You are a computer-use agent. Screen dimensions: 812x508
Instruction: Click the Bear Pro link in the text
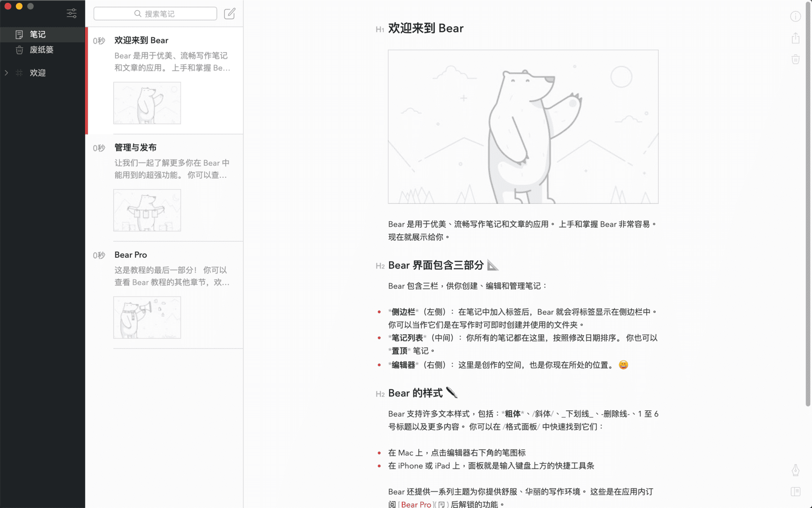pos(416,504)
